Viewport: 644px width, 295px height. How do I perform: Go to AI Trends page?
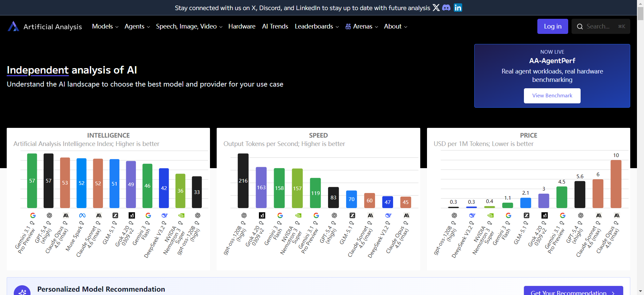(275, 27)
